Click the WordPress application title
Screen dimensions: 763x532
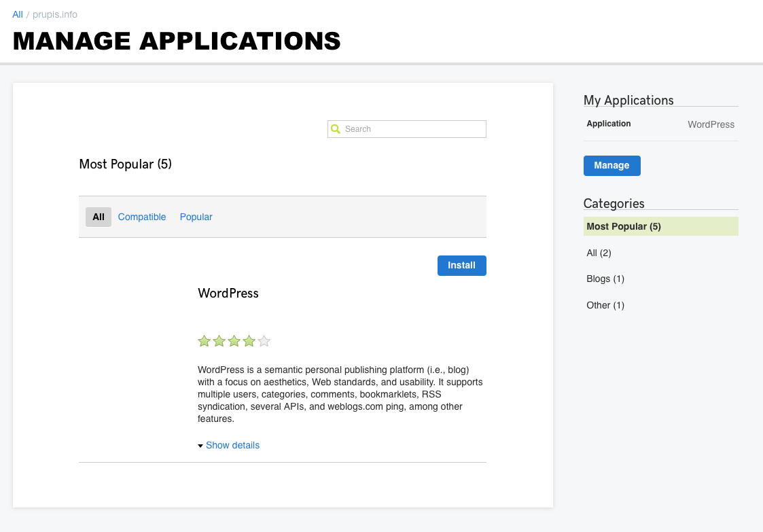click(228, 294)
